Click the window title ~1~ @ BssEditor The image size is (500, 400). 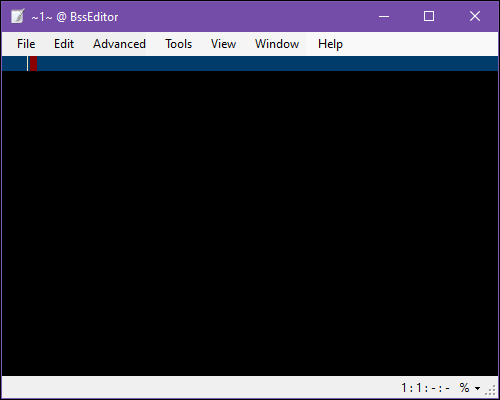[x=75, y=17]
